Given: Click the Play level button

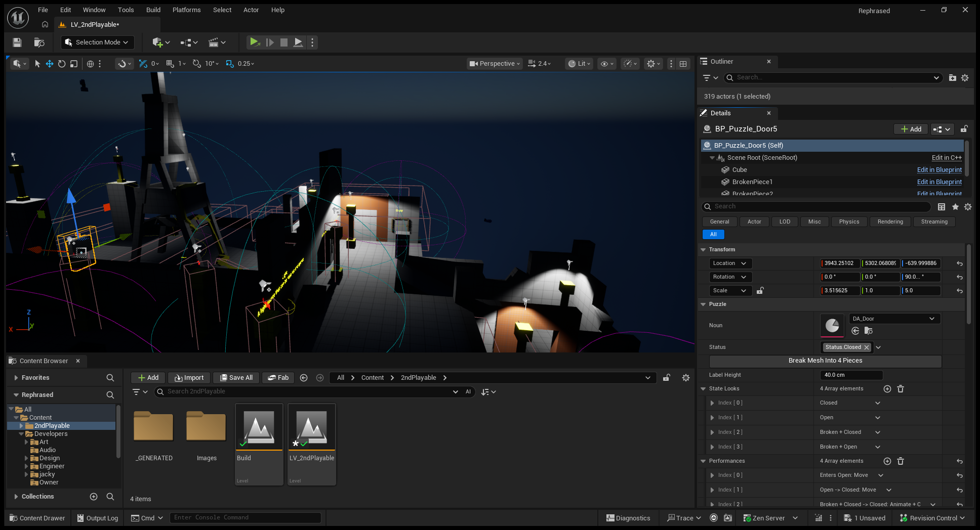Looking at the screenshot, I should (x=254, y=42).
